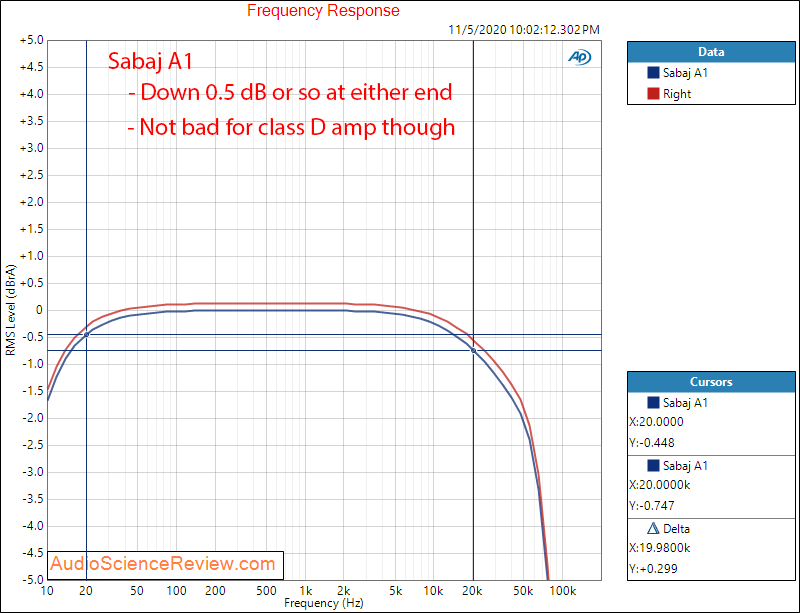Click the Frequency Response graph title
The width and height of the screenshot is (800, 613).
click(323, 10)
